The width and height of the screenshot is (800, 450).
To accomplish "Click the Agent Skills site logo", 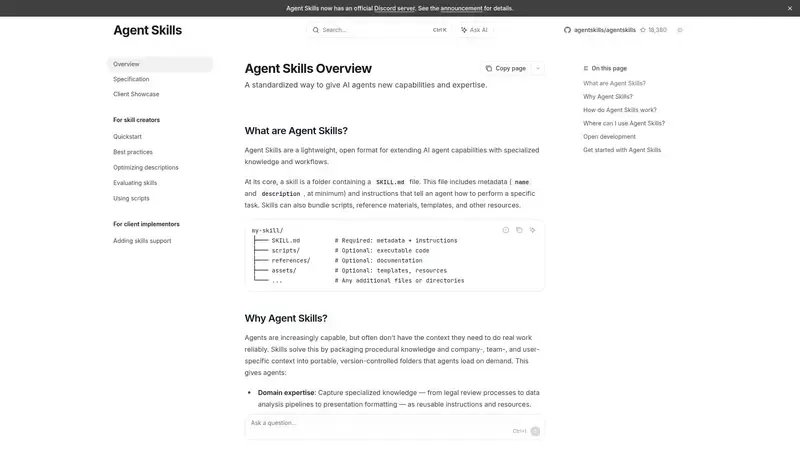I will (147, 30).
